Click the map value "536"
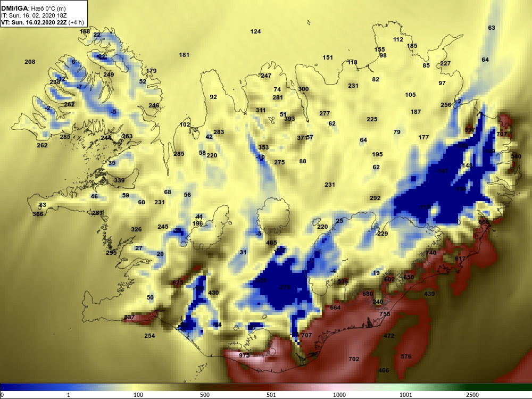This screenshot has height=399, width=532. [343, 281]
